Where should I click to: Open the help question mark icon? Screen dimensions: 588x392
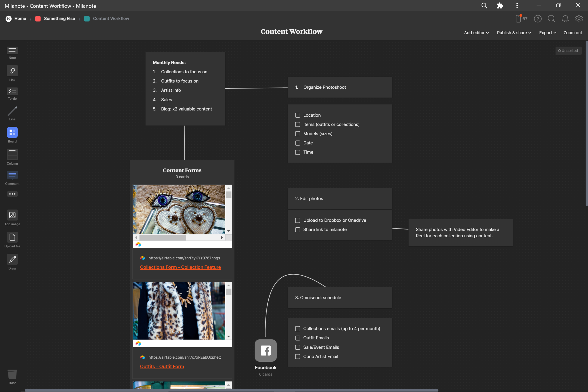[x=537, y=19]
